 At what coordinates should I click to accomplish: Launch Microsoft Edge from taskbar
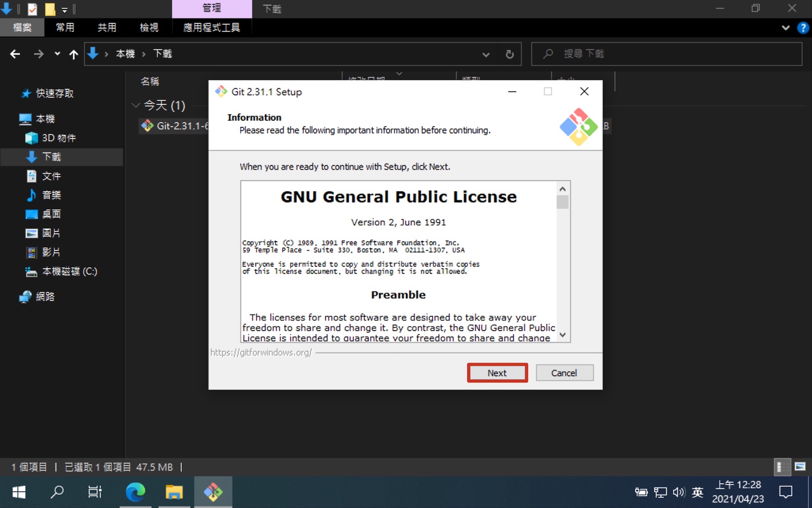point(135,492)
